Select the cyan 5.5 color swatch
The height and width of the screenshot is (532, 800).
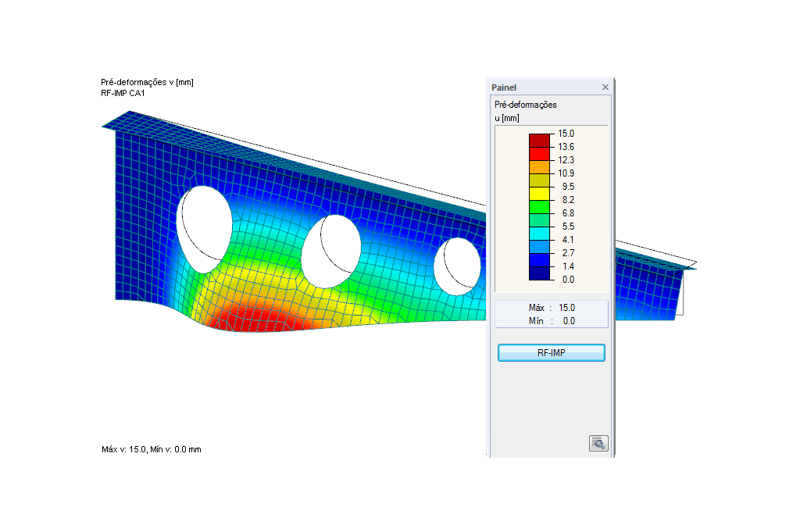(x=539, y=233)
